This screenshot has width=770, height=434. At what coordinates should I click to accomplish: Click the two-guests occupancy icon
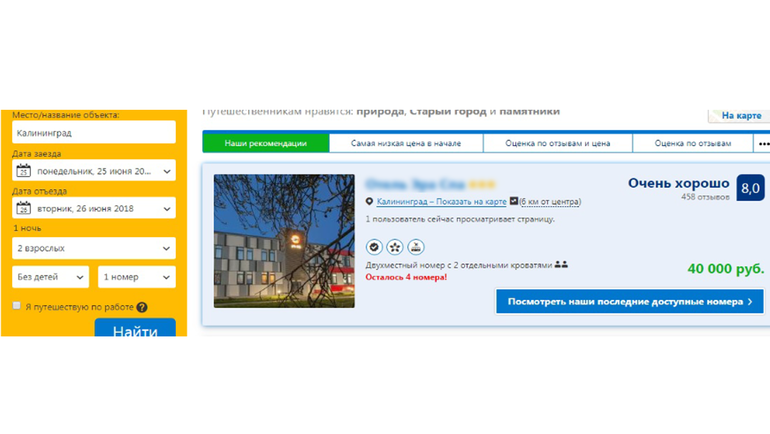point(561,265)
